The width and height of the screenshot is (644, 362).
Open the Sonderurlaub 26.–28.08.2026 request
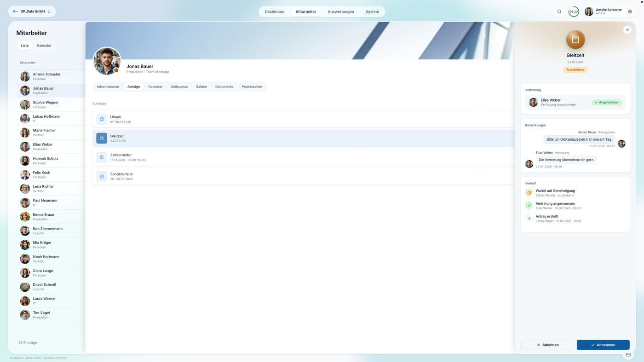304,176
